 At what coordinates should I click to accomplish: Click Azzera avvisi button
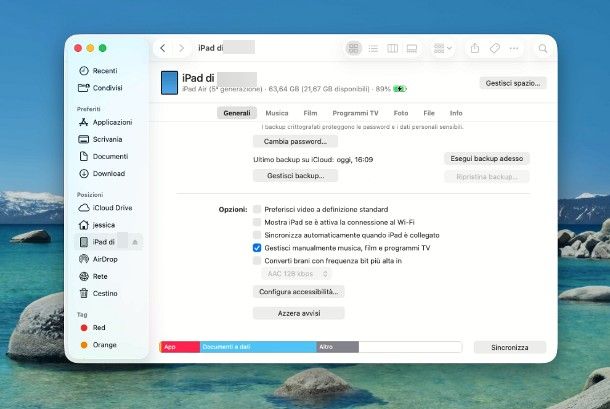tap(298, 313)
